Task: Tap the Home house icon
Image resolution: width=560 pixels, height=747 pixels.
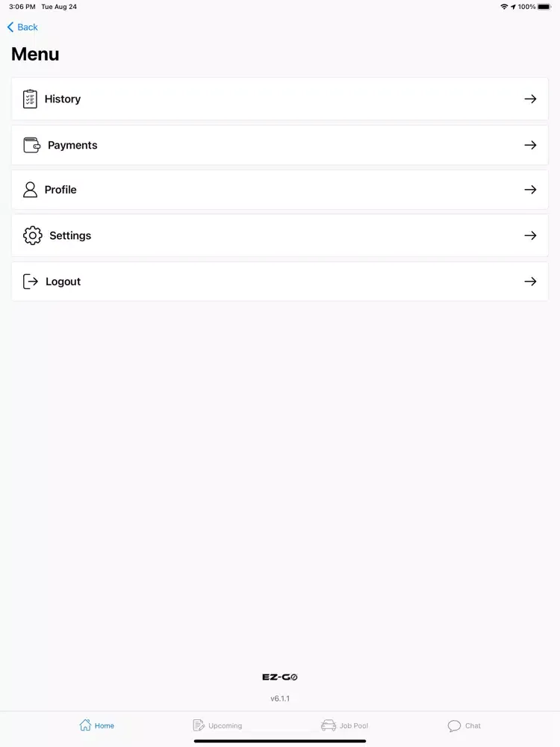Action: pos(85,725)
